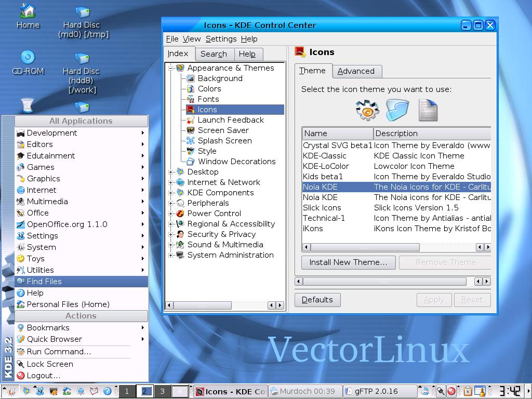The height and width of the screenshot is (399, 532).
Task: Select Colors in the Appearance tree
Action: 209,89
